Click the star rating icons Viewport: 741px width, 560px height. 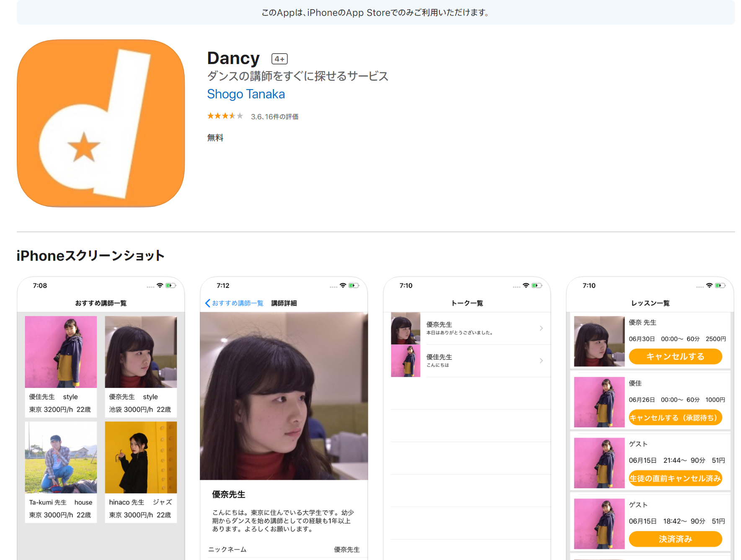pyautogui.click(x=225, y=116)
